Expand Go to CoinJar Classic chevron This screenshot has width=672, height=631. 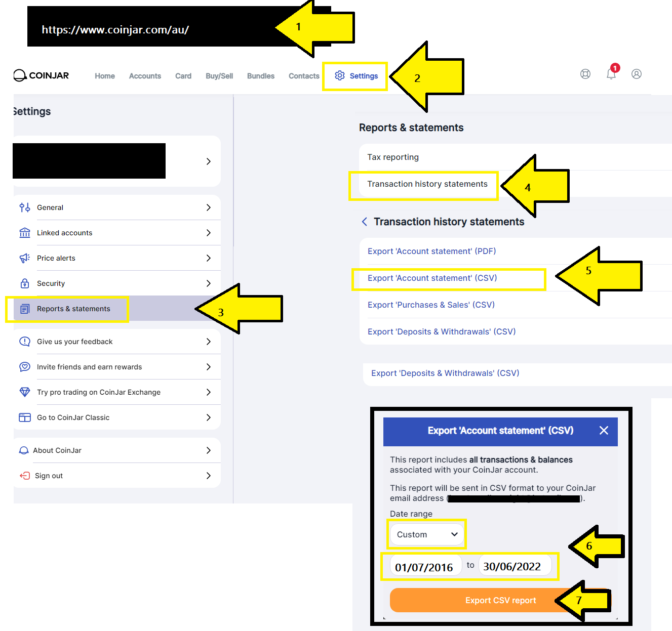click(x=209, y=417)
